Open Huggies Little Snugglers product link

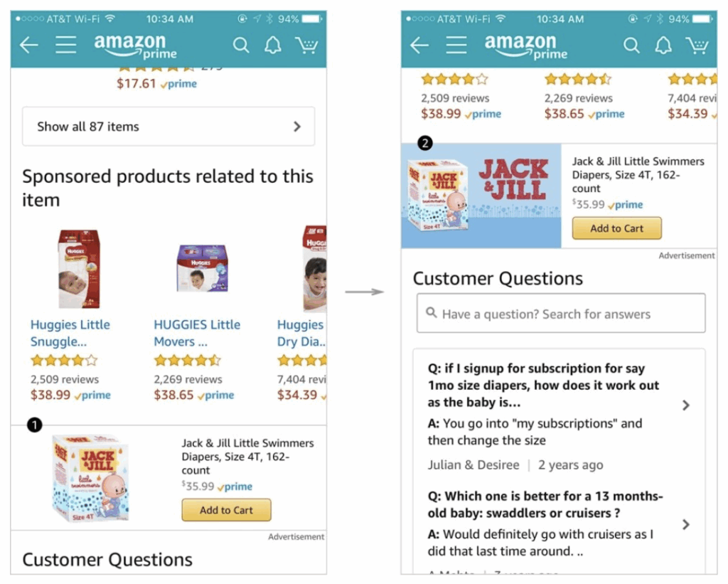point(70,333)
